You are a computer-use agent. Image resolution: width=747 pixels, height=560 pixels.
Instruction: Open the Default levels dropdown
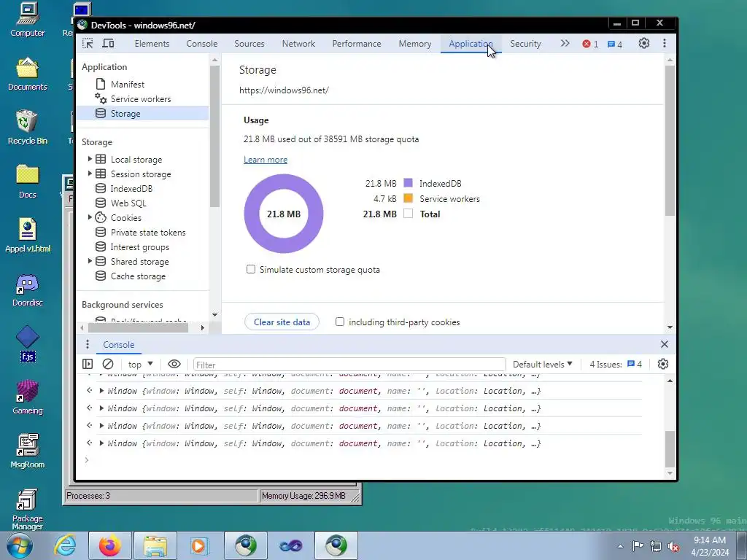543,365
